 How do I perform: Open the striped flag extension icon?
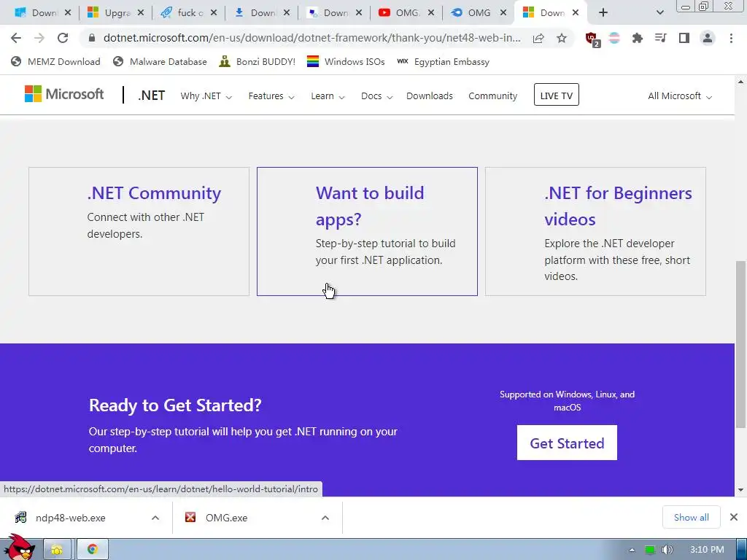pyautogui.click(x=614, y=38)
